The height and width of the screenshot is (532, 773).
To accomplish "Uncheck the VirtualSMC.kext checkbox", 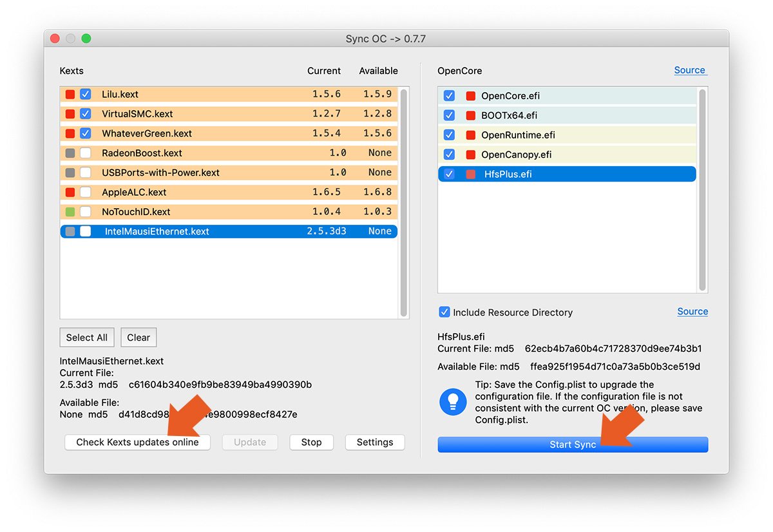I will coord(86,114).
